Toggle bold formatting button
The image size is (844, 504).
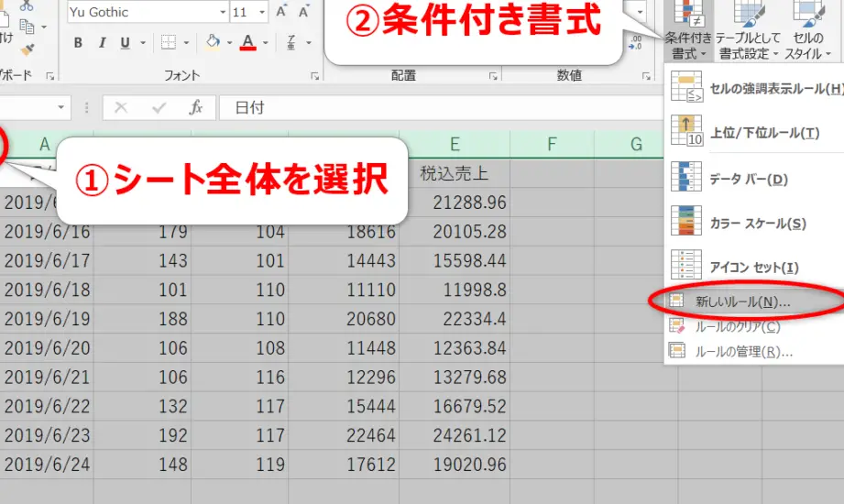(78, 43)
